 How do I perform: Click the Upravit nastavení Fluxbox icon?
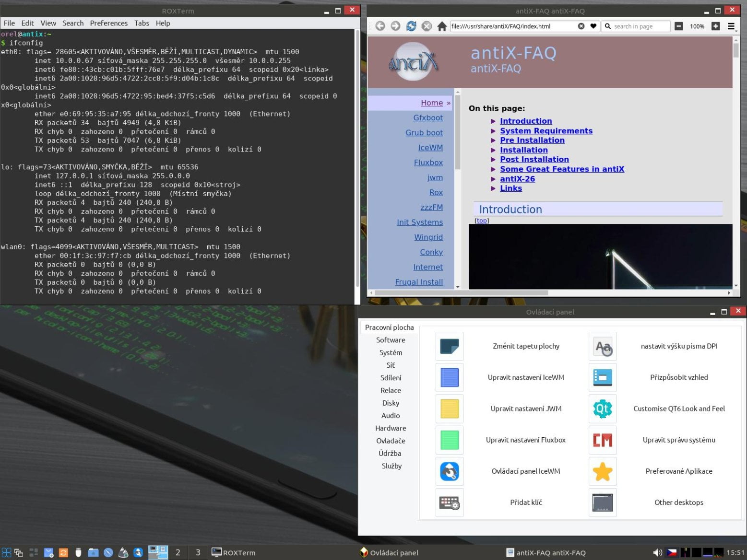click(450, 440)
